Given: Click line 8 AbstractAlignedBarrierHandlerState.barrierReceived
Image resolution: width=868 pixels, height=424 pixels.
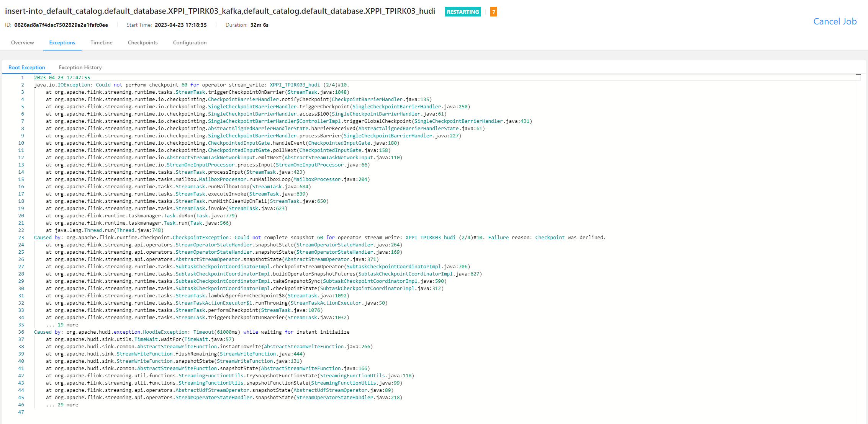Looking at the screenshot, I should (x=265, y=128).
